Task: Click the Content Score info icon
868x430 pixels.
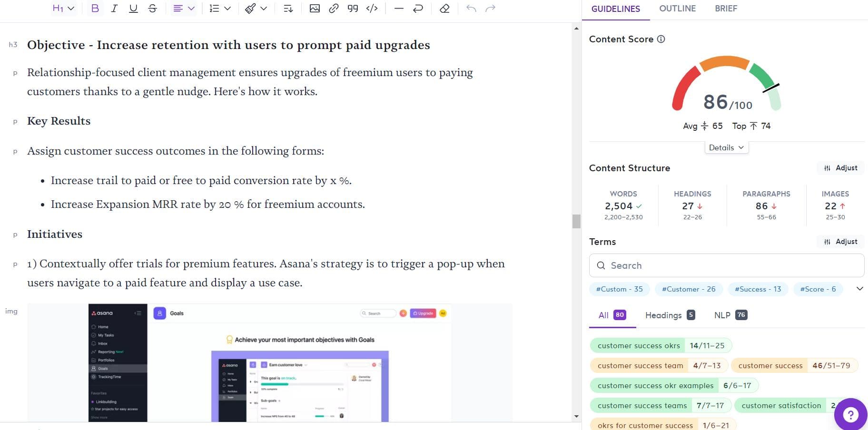Action: coord(661,39)
